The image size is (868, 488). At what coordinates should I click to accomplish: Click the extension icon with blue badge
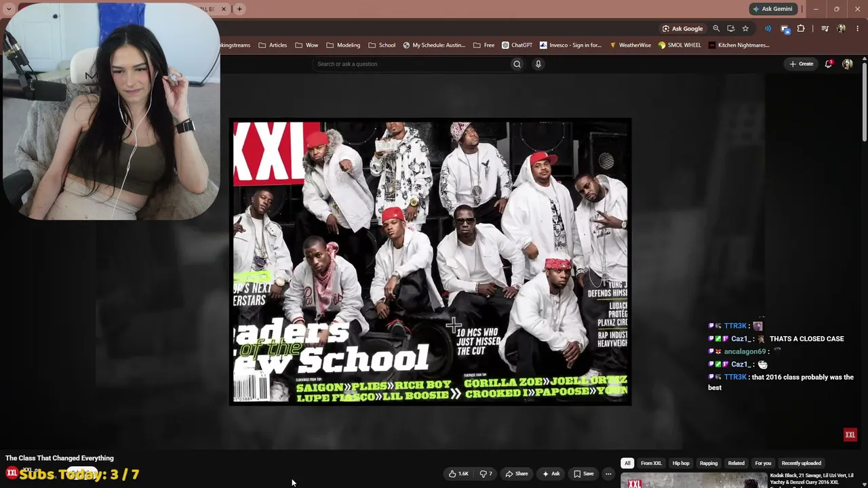[x=785, y=28]
